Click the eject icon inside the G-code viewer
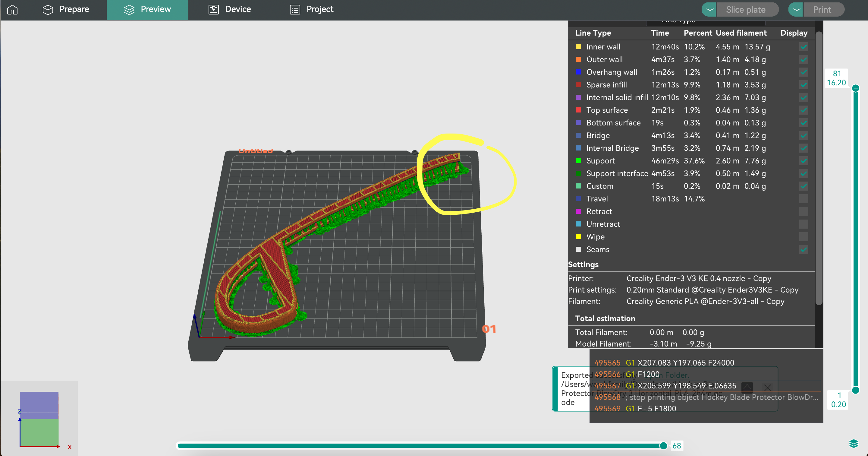The image size is (868, 456). tap(747, 388)
